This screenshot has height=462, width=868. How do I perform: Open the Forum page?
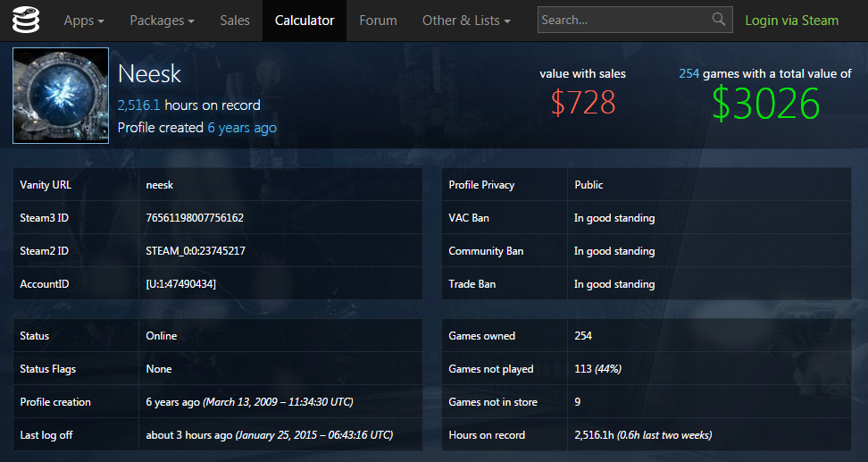coord(378,21)
